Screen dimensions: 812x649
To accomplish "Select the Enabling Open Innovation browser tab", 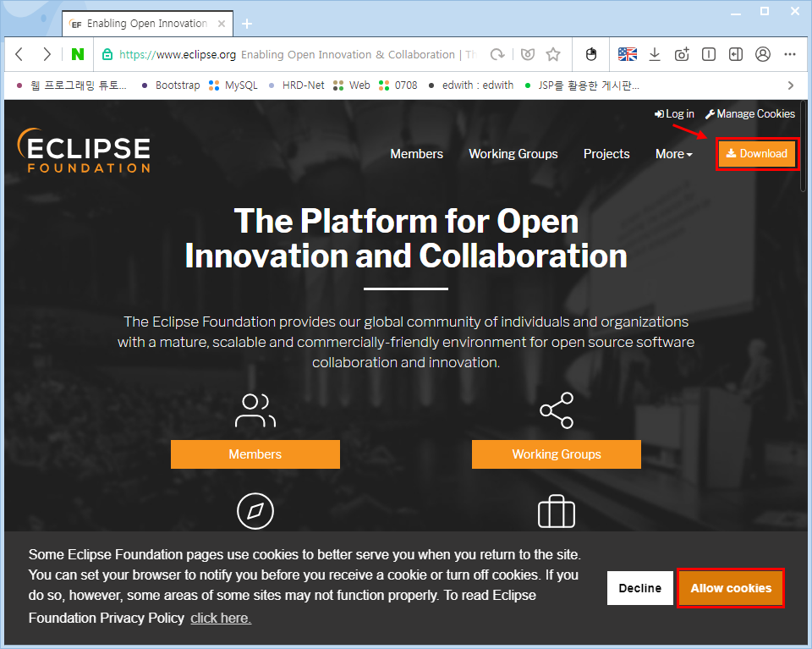I will pyautogui.click(x=147, y=24).
